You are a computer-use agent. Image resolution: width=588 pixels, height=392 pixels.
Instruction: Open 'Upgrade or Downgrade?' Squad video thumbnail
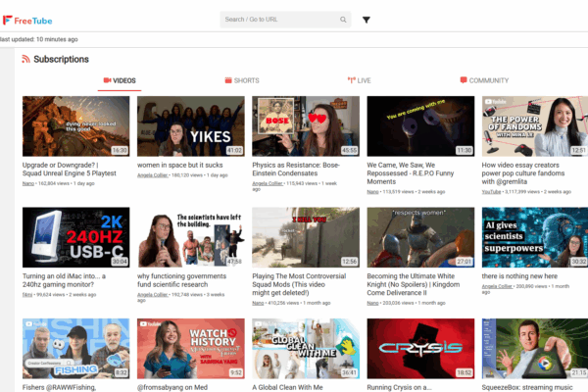pos(75,125)
